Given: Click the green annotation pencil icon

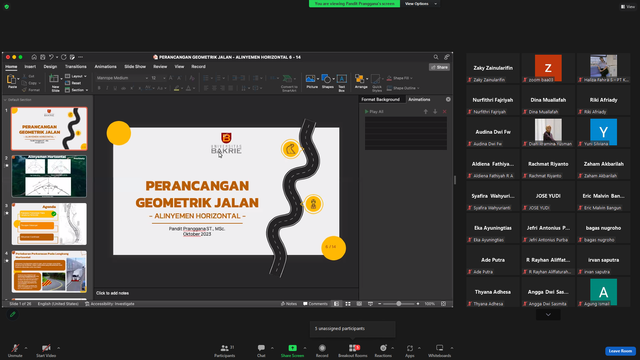Looking at the screenshot, I should 13,314.
